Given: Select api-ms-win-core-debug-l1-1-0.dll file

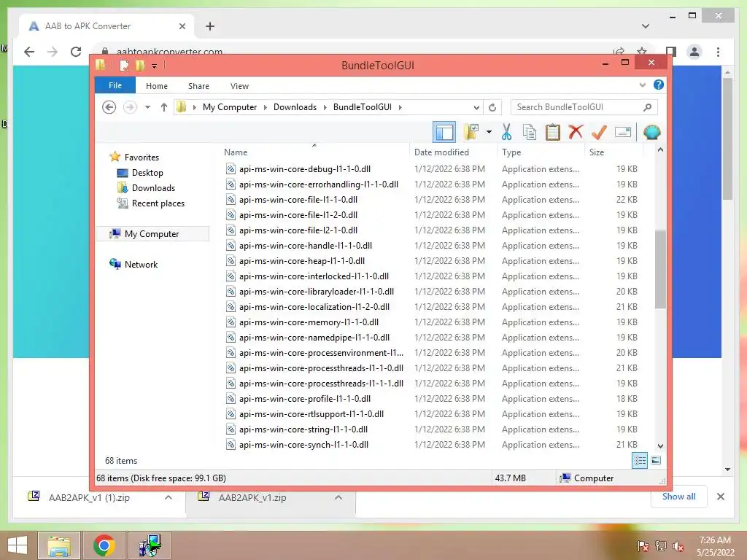Looking at the screenshot, I should (x=305, y=169).
